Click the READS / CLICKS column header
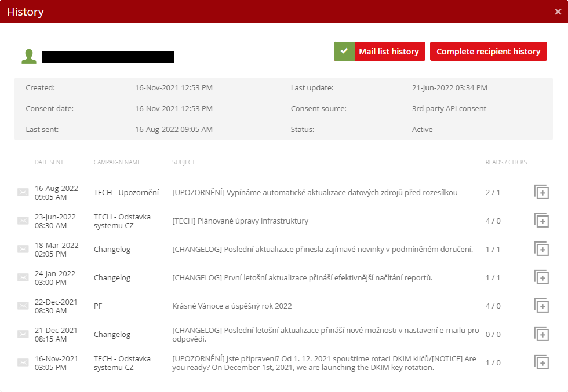 506,162
